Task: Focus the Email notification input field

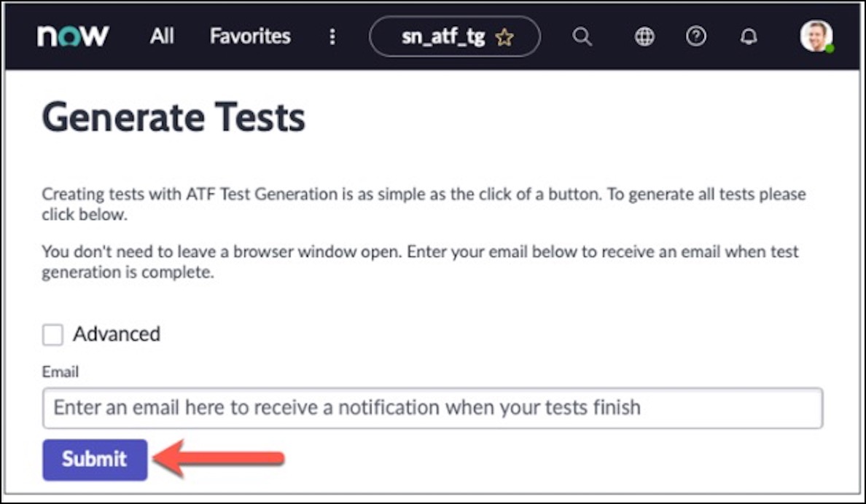Action: (432, 407)
